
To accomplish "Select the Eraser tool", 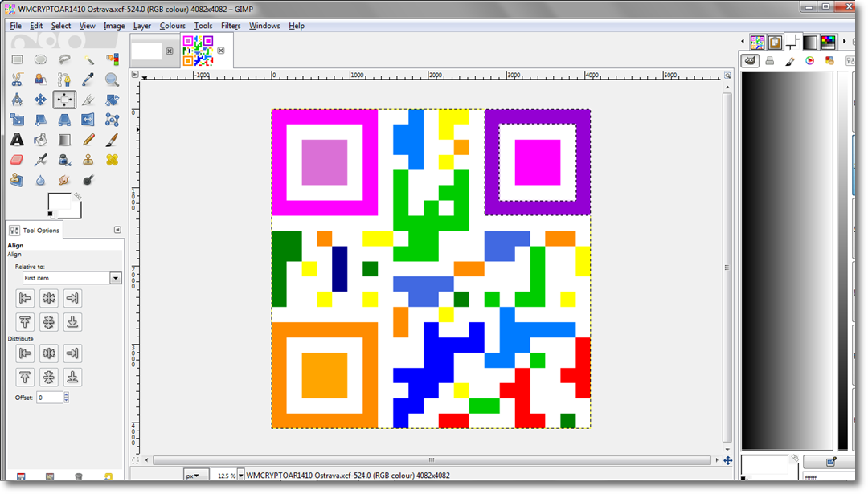I will 17,160.
